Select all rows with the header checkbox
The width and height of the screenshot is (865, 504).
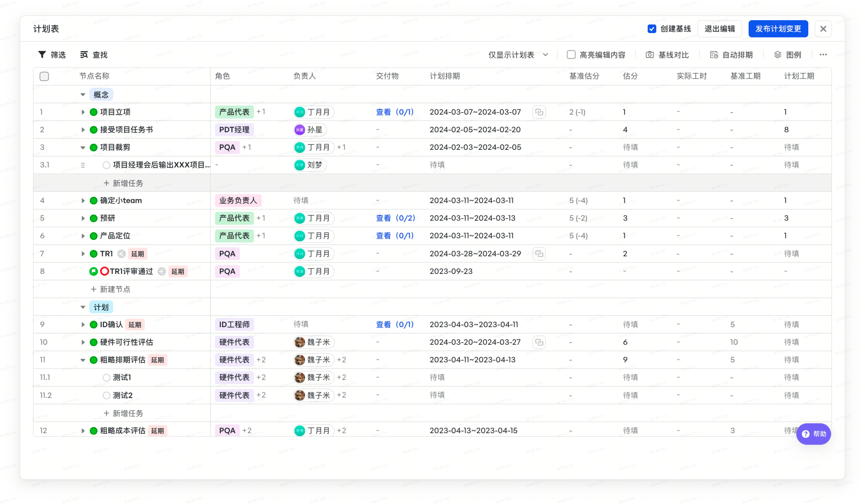click(44, 76)
